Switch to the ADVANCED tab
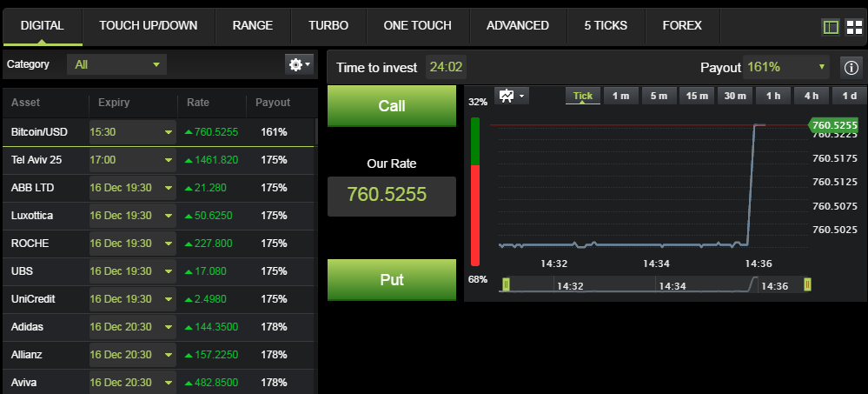This screenshot has height=394, width=868. (x=518, y=25)
